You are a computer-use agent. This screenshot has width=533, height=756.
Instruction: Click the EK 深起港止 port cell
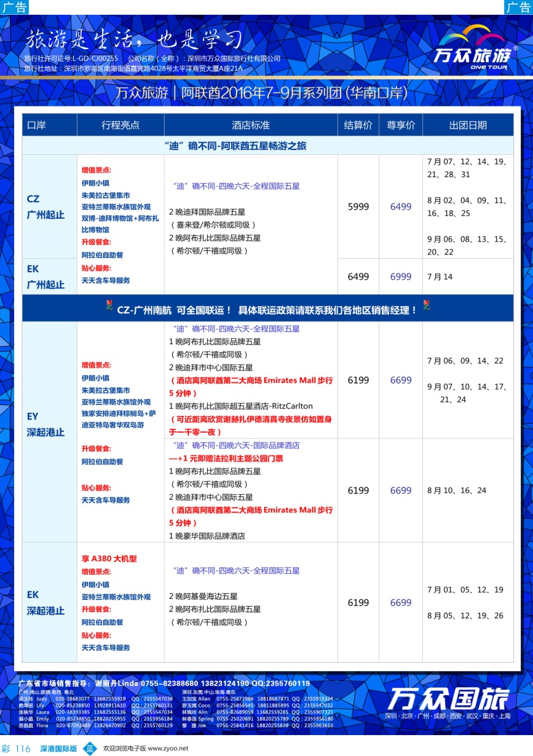[x=50, y=602]
